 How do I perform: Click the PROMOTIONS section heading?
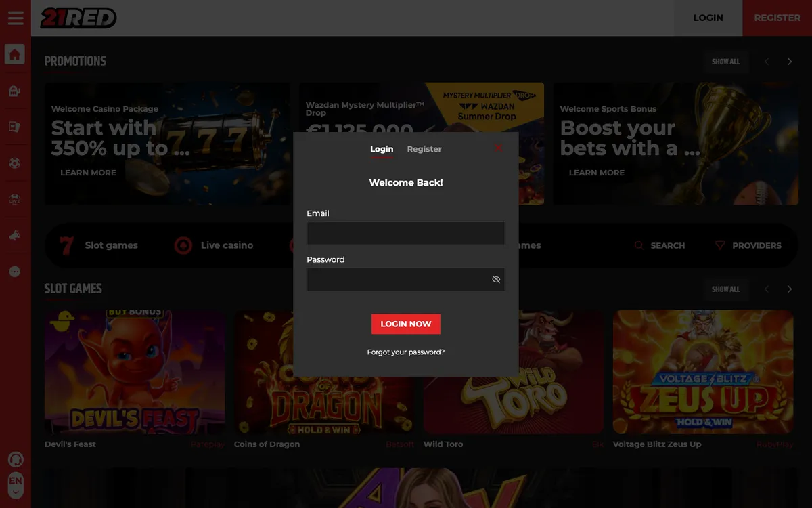point(75,61)
